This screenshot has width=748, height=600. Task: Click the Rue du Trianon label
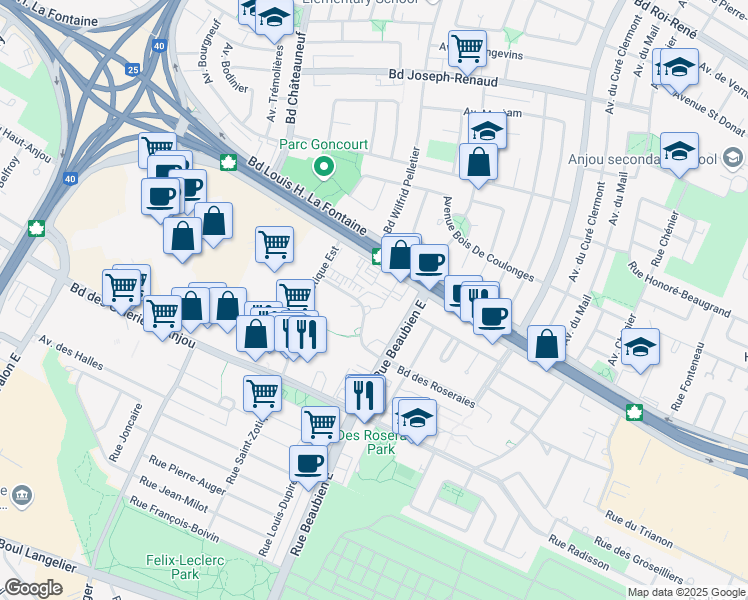[x=639, y=529]
